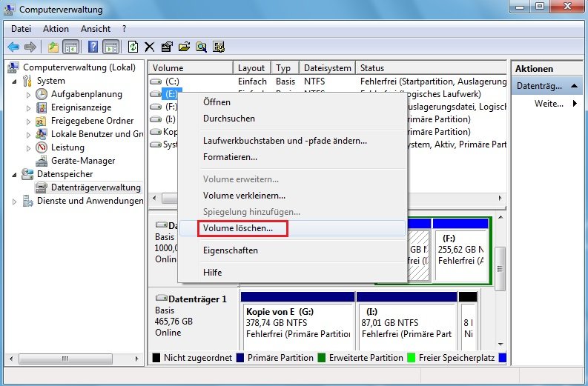The width and height of the screenshot is (588, 386).
Task: Open the Ansicht menu
Action: [96, 29]
